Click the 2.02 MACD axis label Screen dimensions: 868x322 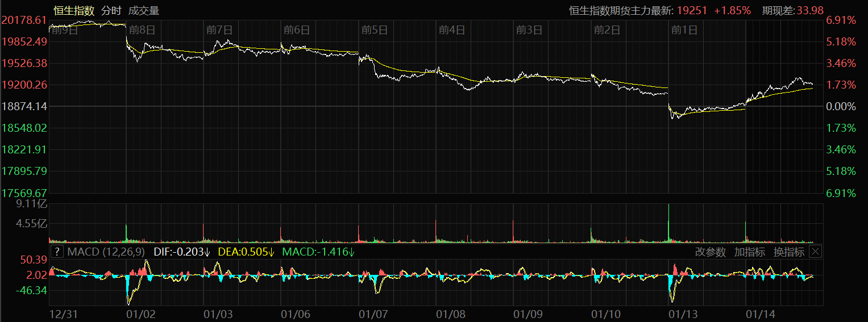point(37,275)
